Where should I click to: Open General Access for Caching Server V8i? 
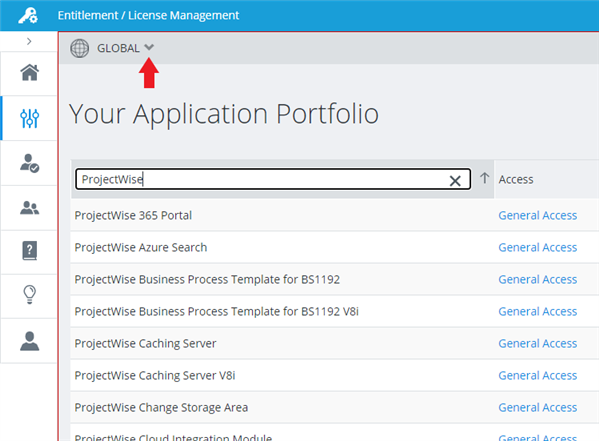(537, 376)
